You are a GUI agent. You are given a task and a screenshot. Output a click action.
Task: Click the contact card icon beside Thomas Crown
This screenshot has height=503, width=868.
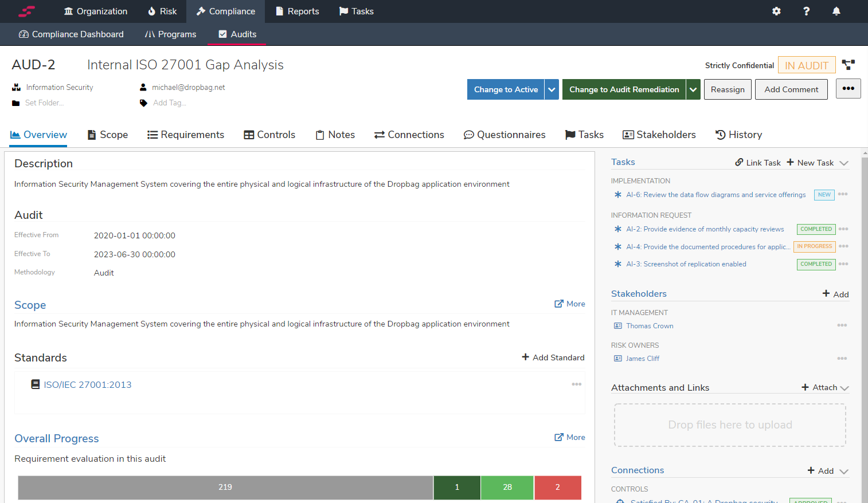(618, 326)
